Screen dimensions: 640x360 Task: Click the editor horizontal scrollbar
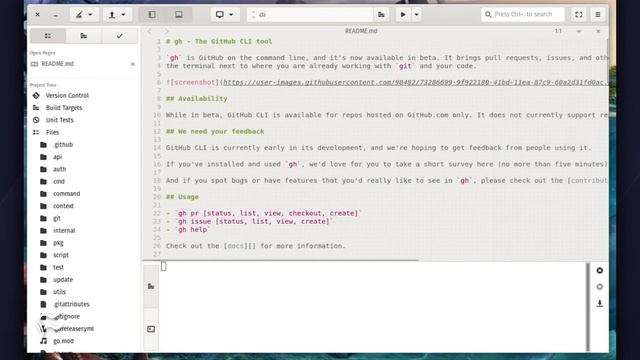[x=280, y=260]
